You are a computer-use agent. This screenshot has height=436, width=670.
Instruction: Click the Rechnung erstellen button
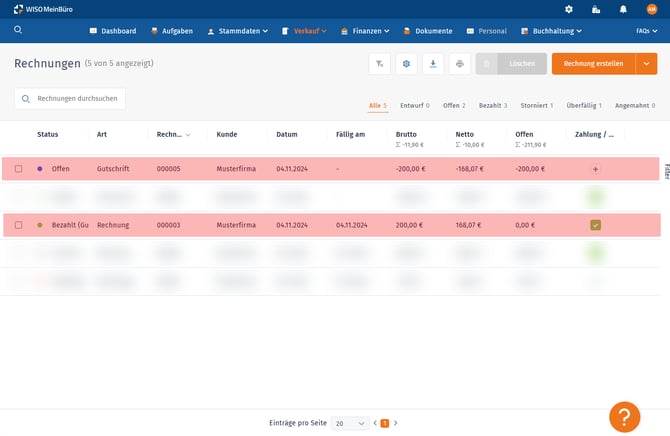(593, 64)
